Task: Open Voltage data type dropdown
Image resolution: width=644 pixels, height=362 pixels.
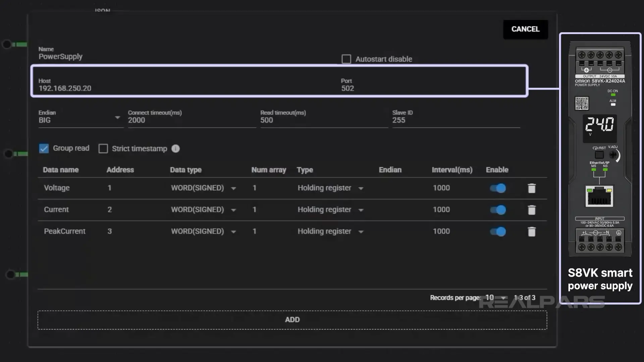Action: click(204, 188)
